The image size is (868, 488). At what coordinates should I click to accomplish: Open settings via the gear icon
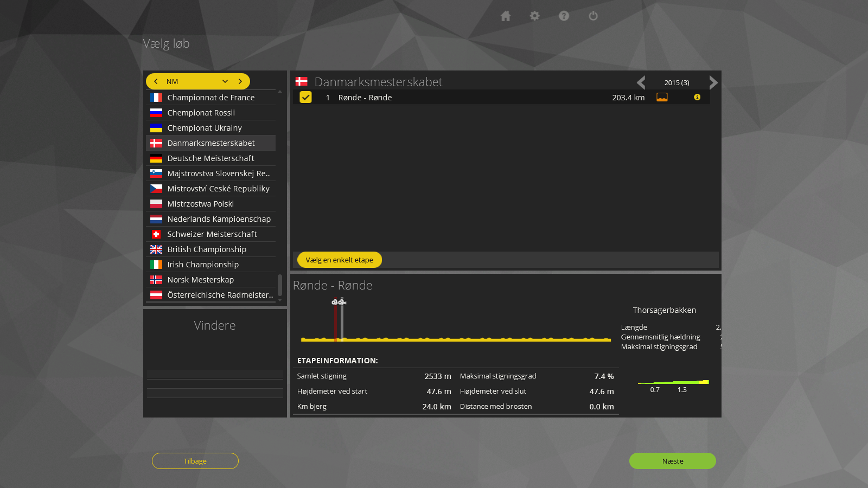pyautogui.click(x=535, y=16)
